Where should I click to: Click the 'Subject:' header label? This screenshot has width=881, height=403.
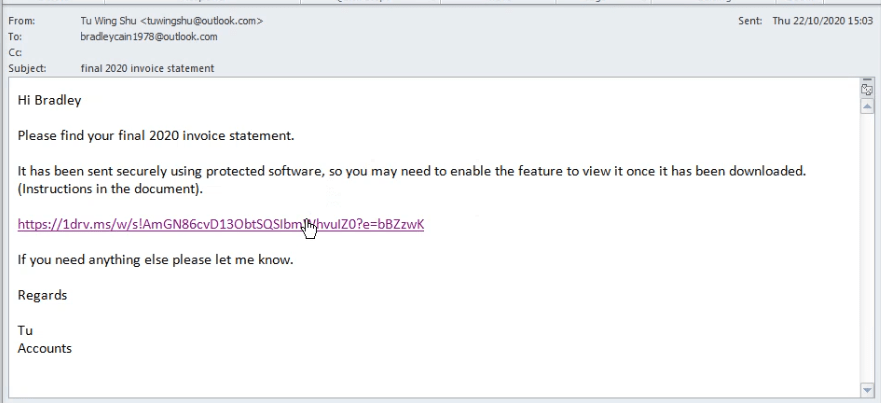click(25, 69)
